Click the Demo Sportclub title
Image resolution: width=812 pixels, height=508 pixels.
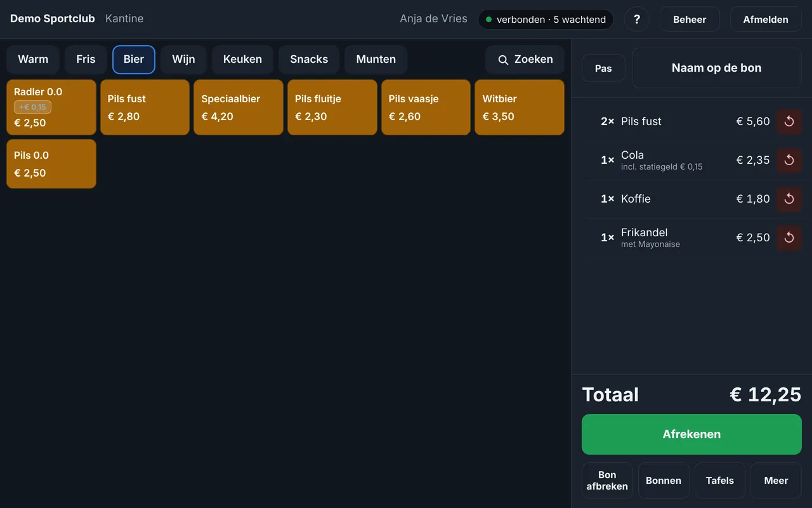(x=53, y=18)
